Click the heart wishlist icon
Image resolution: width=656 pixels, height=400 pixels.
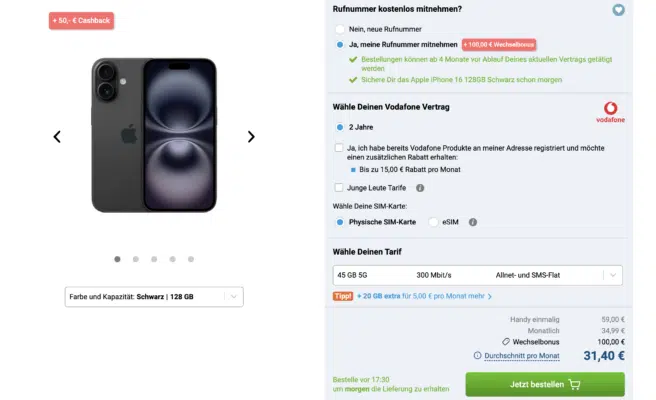619,10
